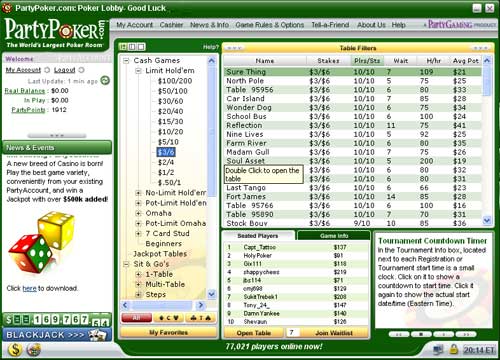Click the network connection status icon
The height and width of the screenshot is (360, 500).
(438, 349)
